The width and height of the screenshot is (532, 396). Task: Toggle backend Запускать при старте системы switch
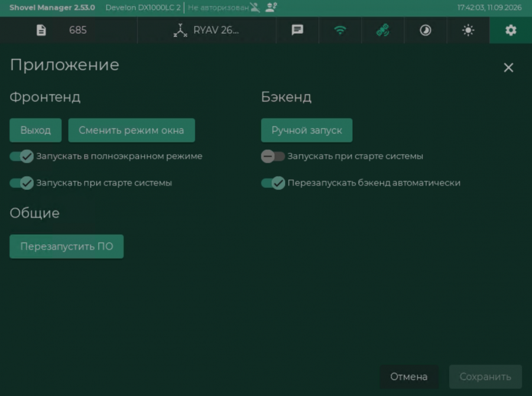coord(273,156)
